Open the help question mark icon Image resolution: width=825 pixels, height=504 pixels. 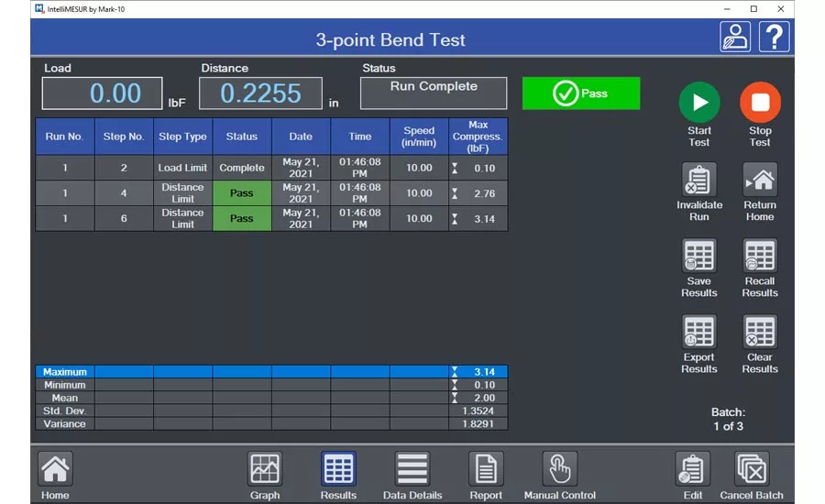click(x=775, y=37)
